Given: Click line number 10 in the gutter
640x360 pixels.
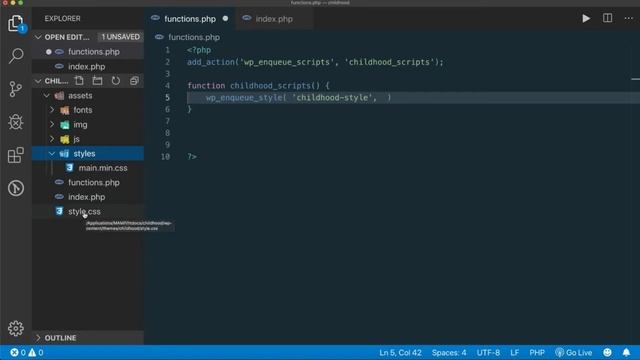Looking at the screenshot, I should click(165, 157).
